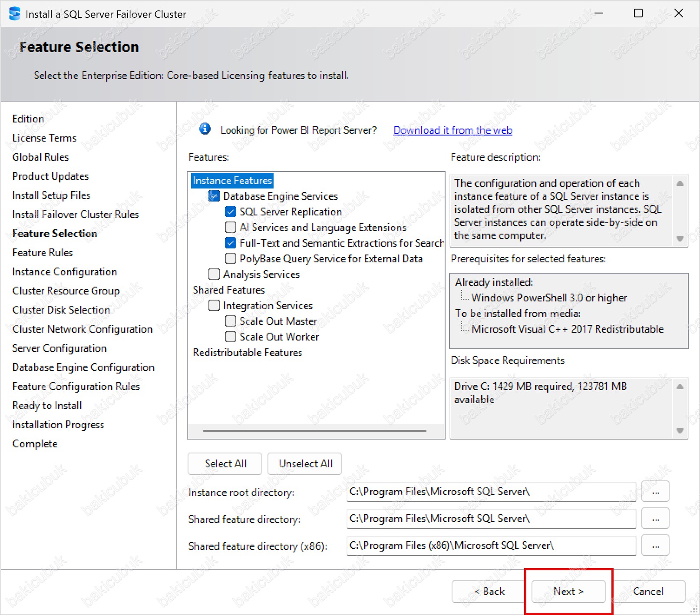The width and height of the screenshot is (700, 615).
Task: Enable PolyBase Query Service for External Data
Action: pyautogui.click(x=231, y=259)
